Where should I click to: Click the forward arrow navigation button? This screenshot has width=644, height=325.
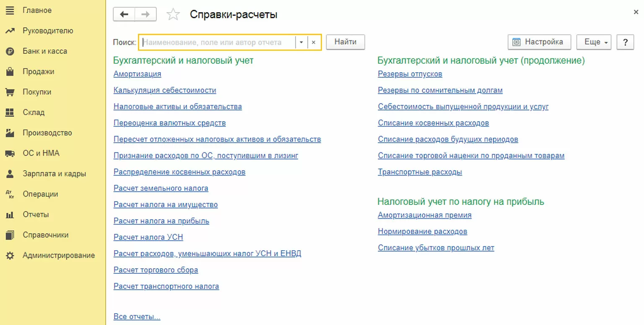[145, 15]
